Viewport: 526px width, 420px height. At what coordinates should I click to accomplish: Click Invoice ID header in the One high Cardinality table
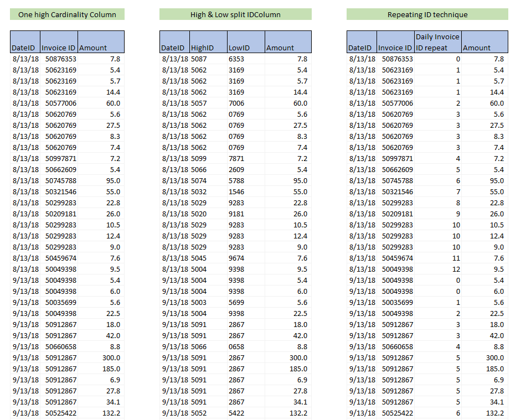coord(59,42)
